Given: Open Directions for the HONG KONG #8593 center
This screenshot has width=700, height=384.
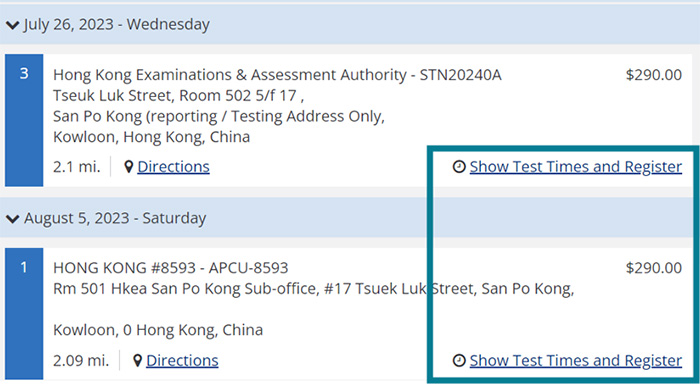Looking at the screenshot, I should [x=182, y=360].
